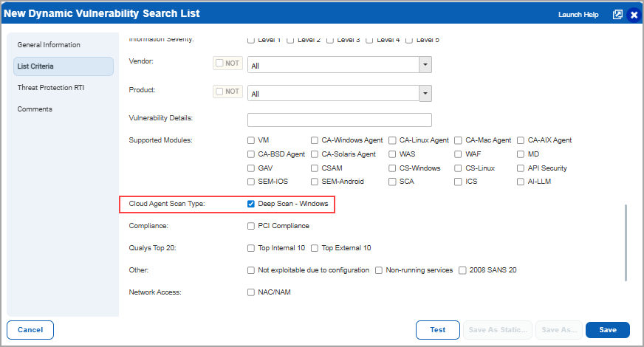Tick the CS-Linux module checkbox

pyautogui.click(x=458, y=168)
